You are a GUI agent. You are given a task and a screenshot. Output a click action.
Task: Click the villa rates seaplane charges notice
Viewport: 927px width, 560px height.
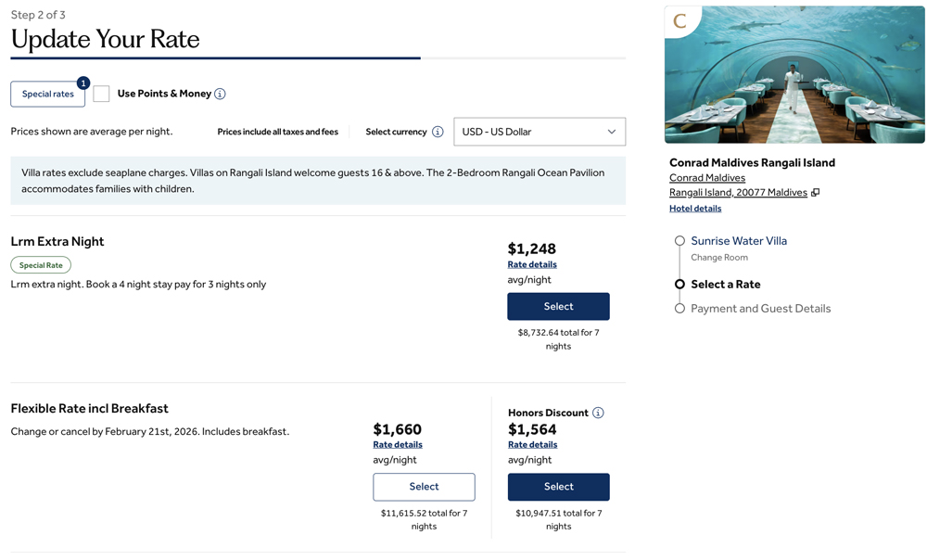pos(318,181)
